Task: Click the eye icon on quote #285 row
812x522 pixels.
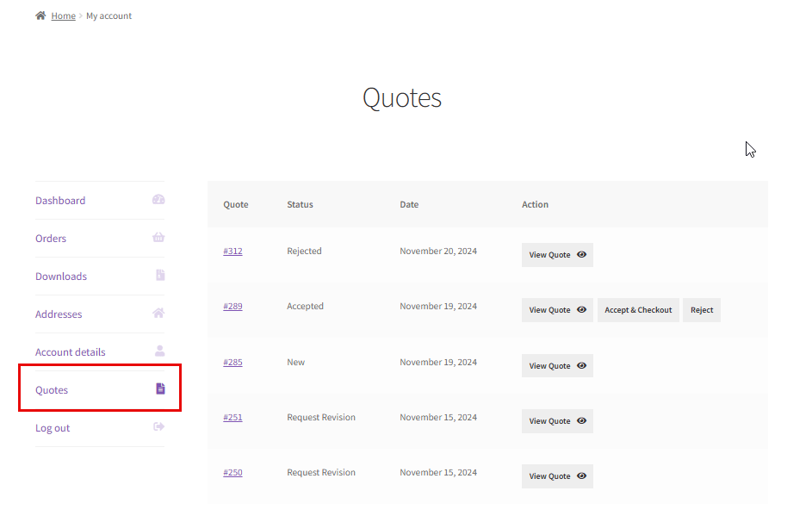Action: pyautogui.click(x=581, y=365)
